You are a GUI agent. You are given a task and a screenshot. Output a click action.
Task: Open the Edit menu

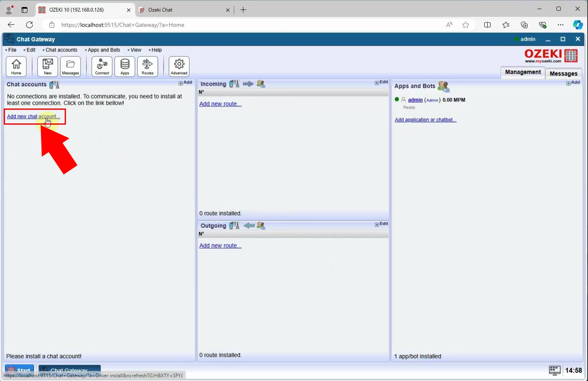coord(30,50)
